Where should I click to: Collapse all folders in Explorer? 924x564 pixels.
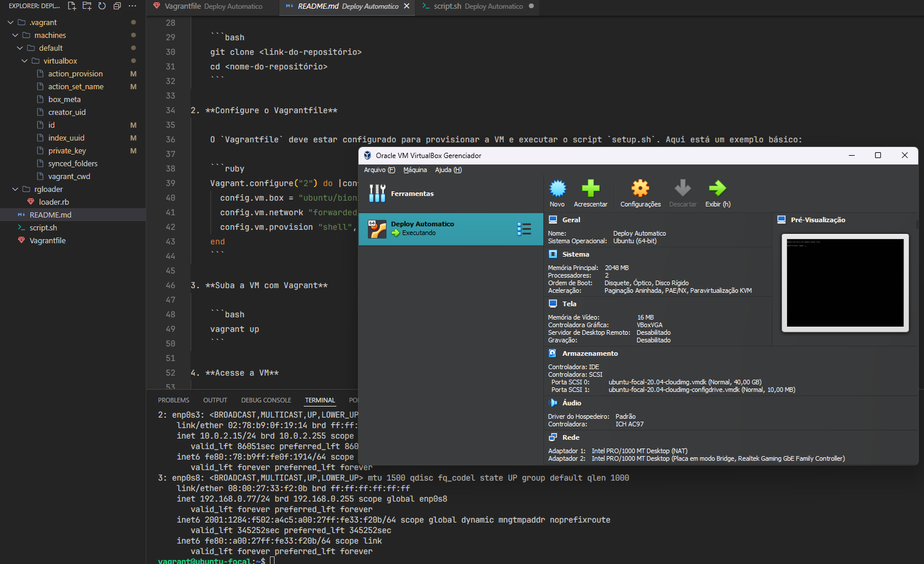pos(117,6)
